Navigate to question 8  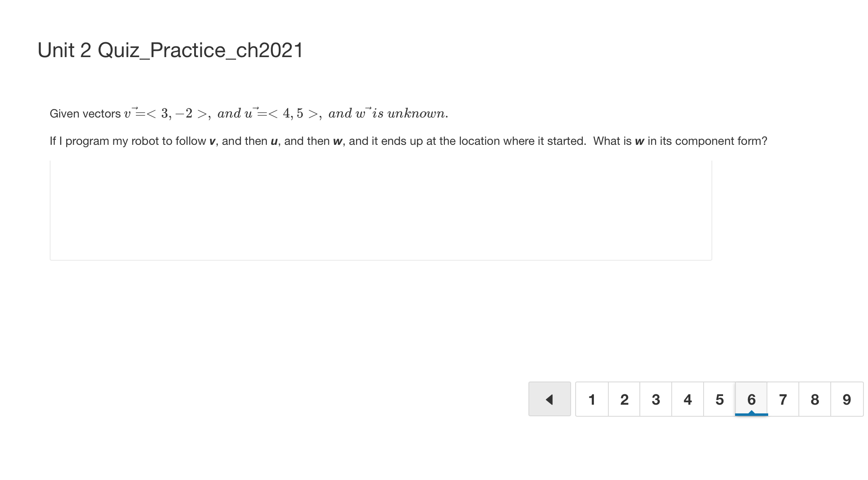tap(815, 399)
